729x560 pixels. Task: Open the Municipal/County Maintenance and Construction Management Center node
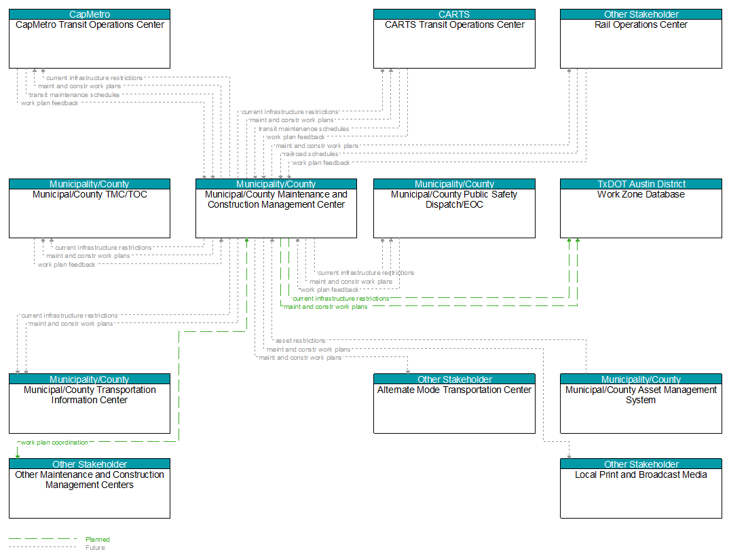click(x=276, y=208)
